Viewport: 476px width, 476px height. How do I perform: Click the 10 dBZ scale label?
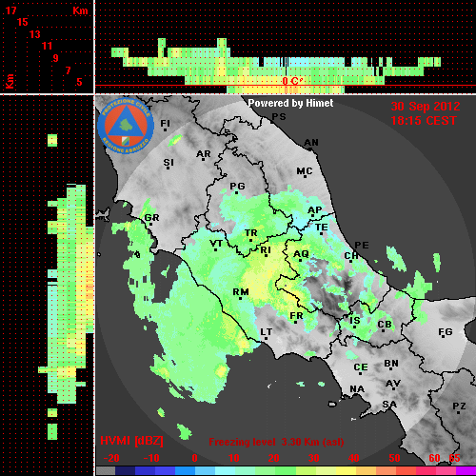tap(234, 458)
